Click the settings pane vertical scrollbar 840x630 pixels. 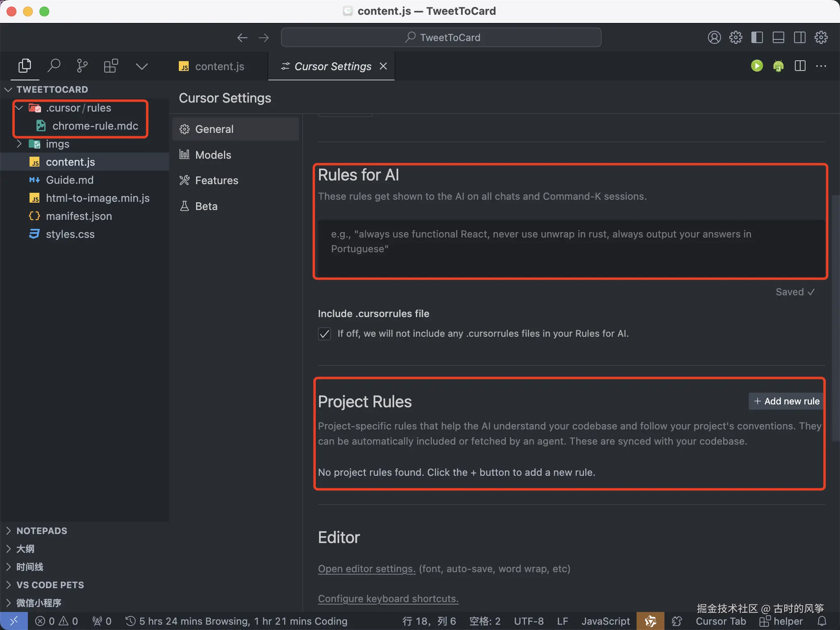coord(835,318)
